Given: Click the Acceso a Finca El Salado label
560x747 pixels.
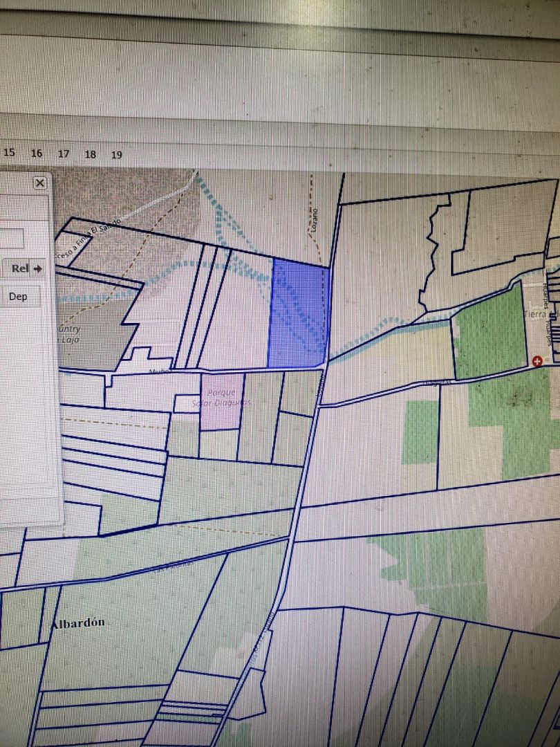Looking at the screenshot, I should (95, 239).
